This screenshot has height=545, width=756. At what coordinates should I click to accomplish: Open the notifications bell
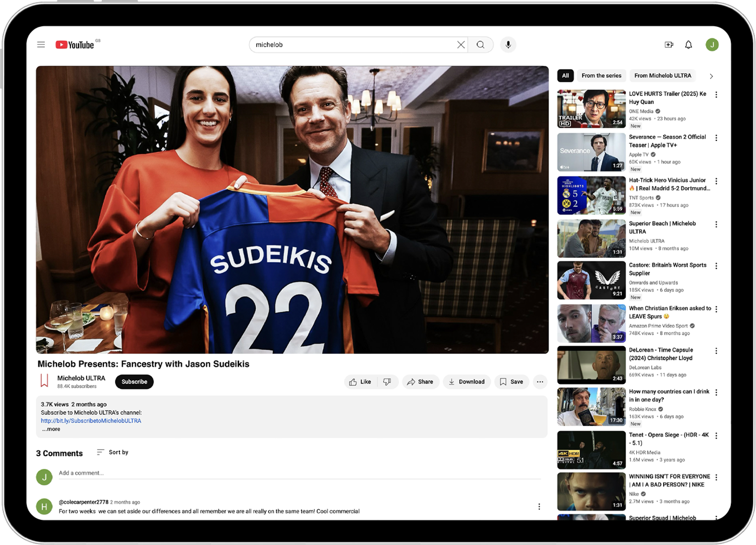(x=688, y=45)
